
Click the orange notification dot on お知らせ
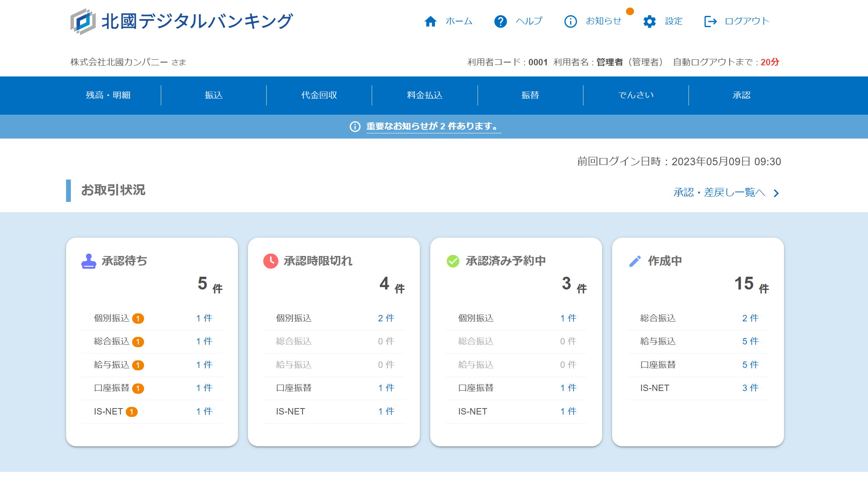coord(630,11)
